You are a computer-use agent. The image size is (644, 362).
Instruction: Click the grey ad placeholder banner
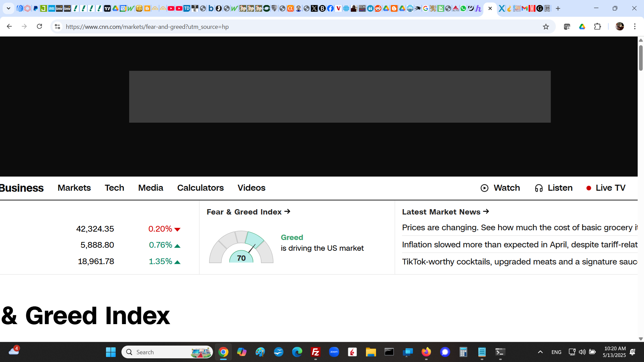pyautogui.click(x=340, y=97)
